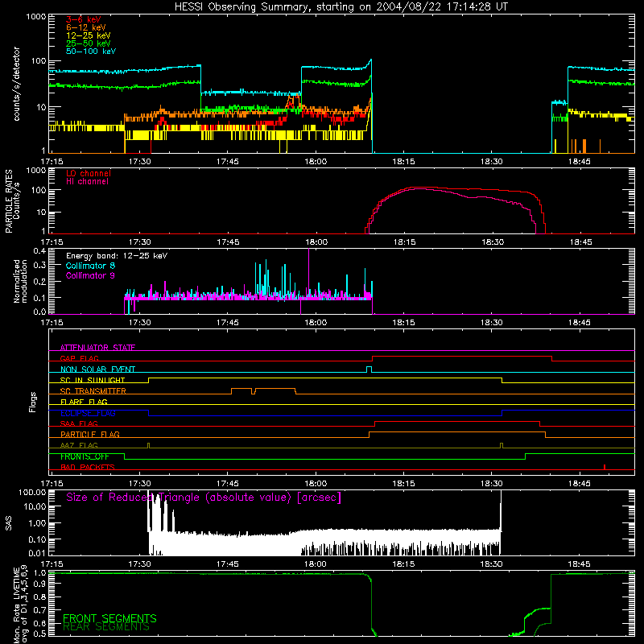Click '17:30' tick under the SAS panel
Viewport: 644px width, 644px height.
click(x=139, y=564)
